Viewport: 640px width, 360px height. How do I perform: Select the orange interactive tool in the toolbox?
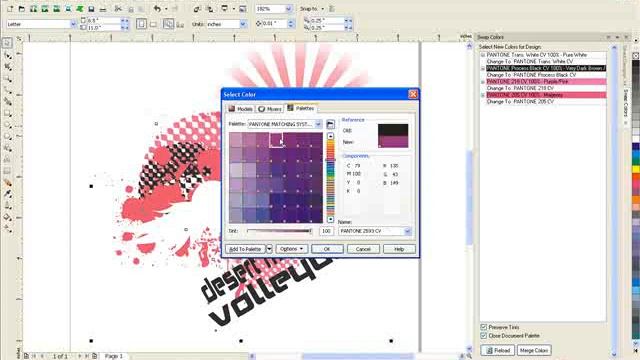point(7,182)
